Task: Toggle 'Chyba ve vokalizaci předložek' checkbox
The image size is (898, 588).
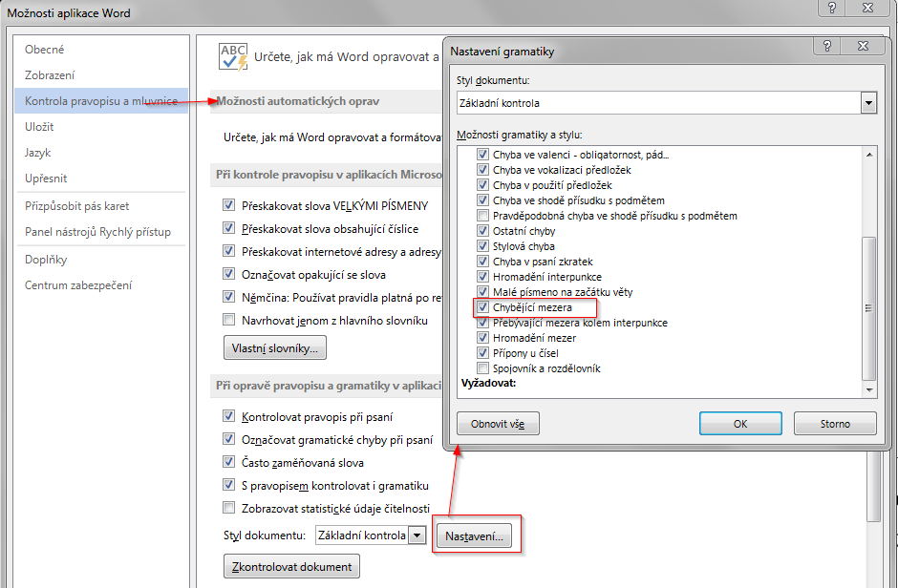Action: 482,170
